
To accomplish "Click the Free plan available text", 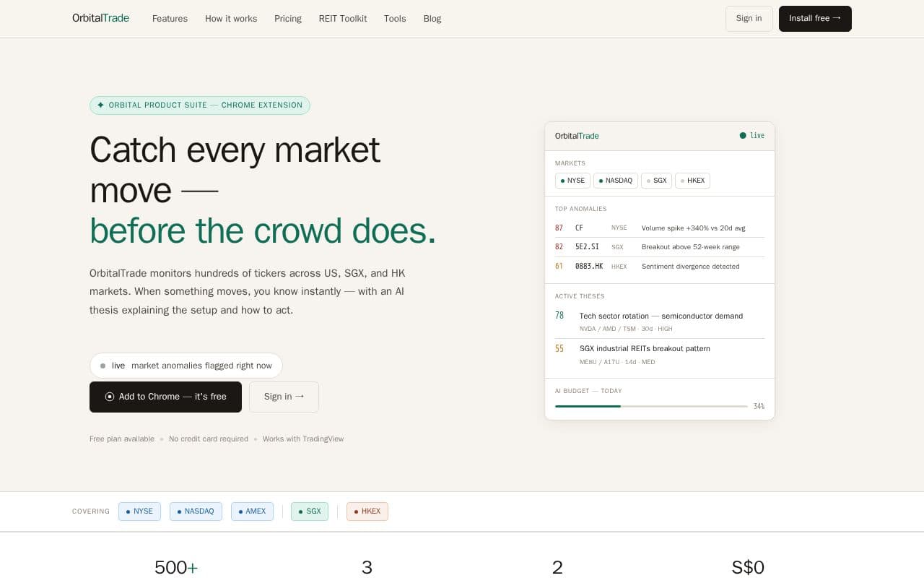I will (x=122, y=439).
